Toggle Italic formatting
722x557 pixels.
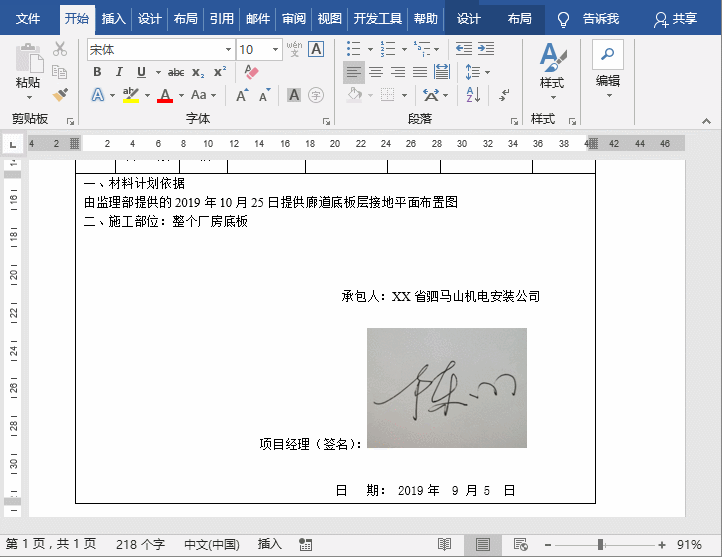pyautogui.click(x=119, y=72)
